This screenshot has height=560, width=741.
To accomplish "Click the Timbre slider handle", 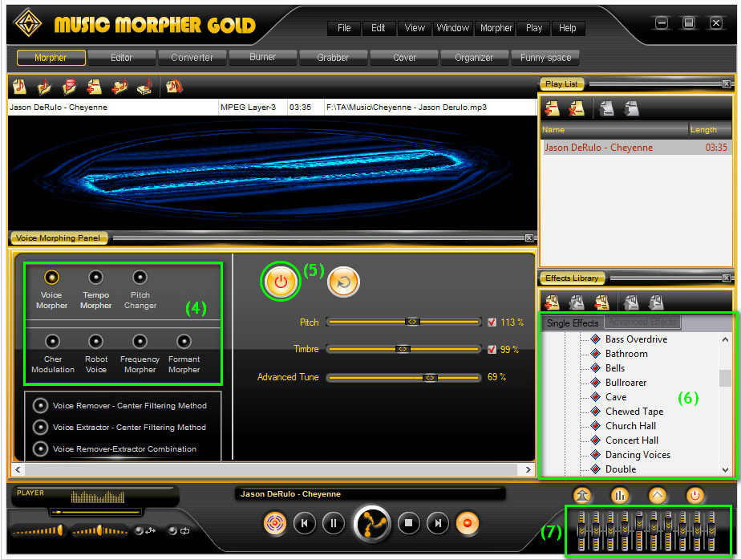I will [x=403, y=349].
